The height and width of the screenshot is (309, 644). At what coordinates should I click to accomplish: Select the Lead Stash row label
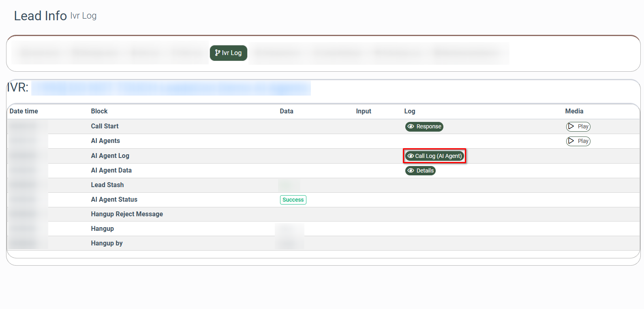pos(107,185)
